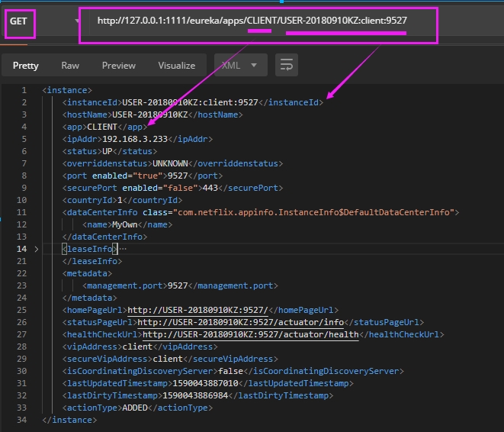This screenshot has height=432, width=504.
Task: Click the </leaseInfo> closing tag on line 21
Action: [92, 262]
